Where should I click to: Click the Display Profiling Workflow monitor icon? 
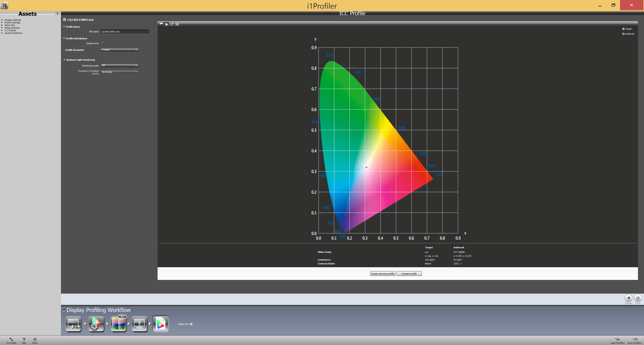[64, 310]
